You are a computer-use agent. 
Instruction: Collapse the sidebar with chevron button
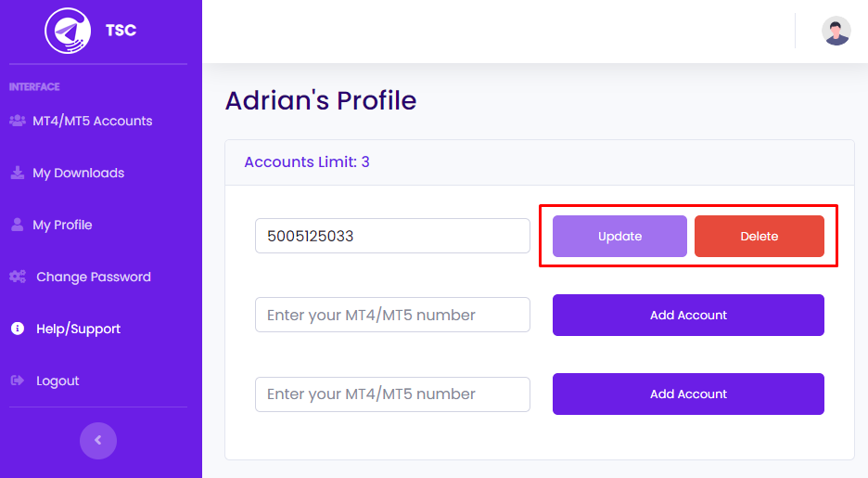(x=98, y=441)
